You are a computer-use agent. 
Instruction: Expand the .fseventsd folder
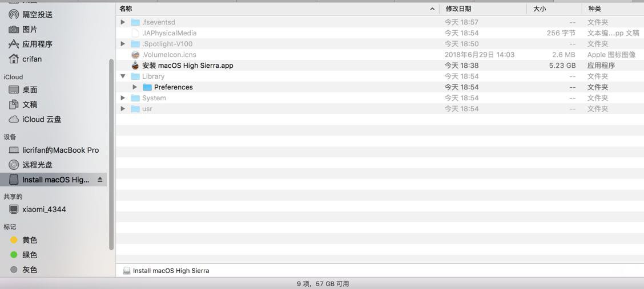[122, 22]
